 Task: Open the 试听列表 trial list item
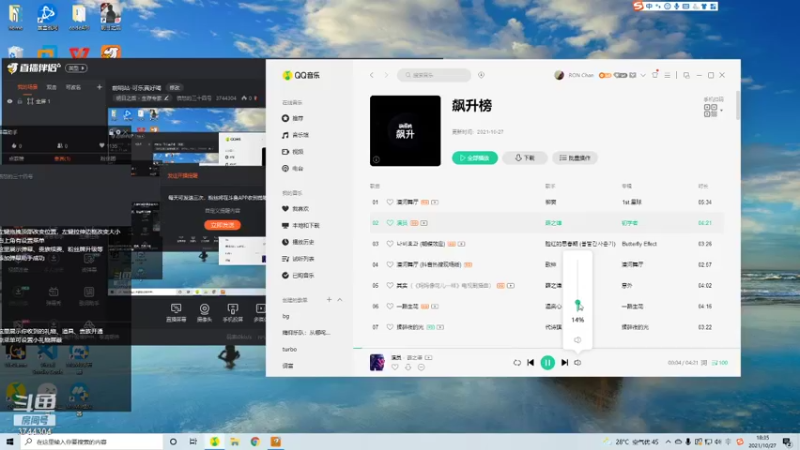tap(298, 259)
